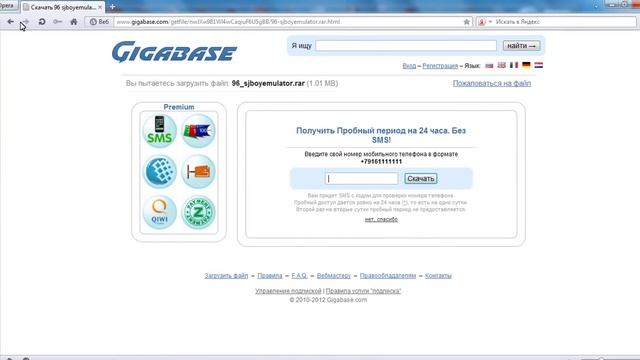Image resolution: width=640 pixels, height=360 pixels.
Task: Open a new tab with the plus button
Action: pyautogui.click(x=112, y=7)
